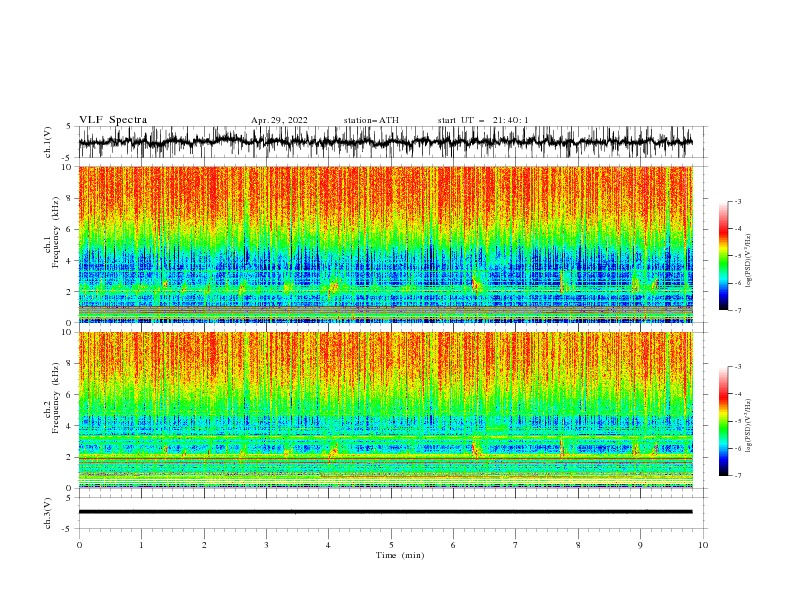Click the ch.3 flat waveform trace

pos(386,512)
